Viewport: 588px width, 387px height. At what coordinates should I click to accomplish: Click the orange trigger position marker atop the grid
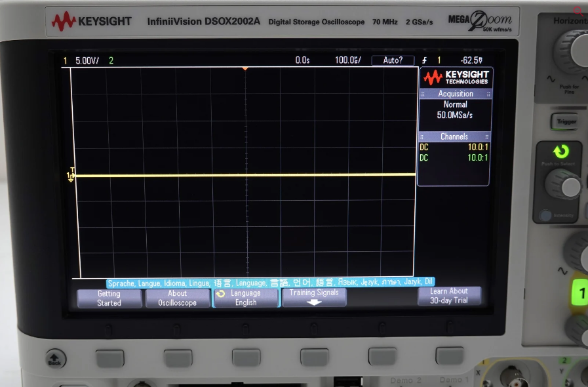[x=245, y=68]
